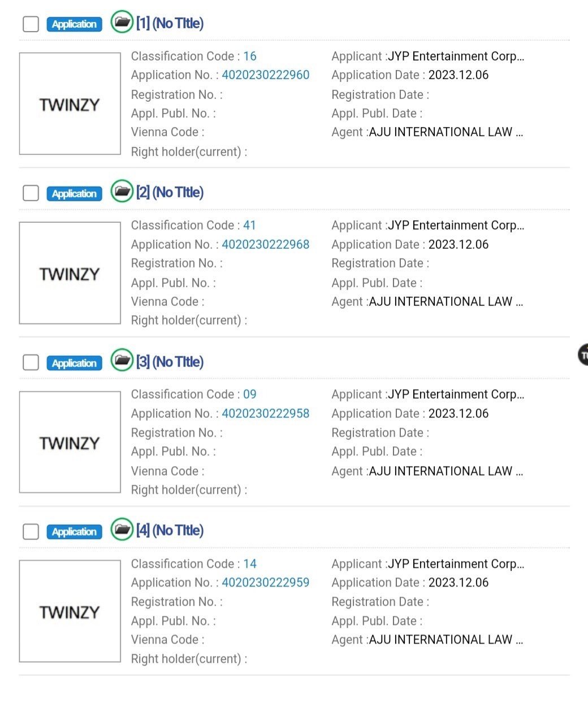Select classification code 16 link
Viewport: 588px width, 725px height.
coord(251,56)
